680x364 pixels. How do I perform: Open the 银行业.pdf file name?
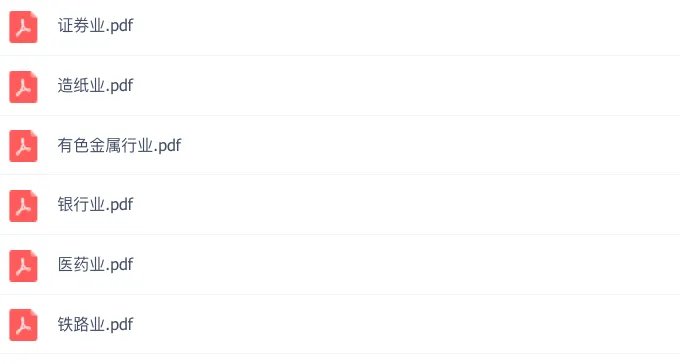pyautogui.click(x=95, y=204)
